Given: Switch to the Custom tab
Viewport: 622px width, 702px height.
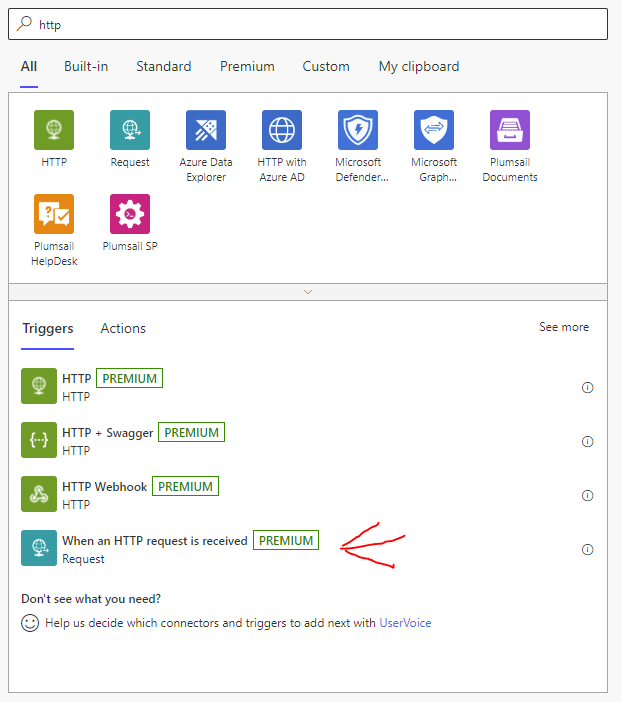Looking at the screenshot, I should click(x=326, y=66).
